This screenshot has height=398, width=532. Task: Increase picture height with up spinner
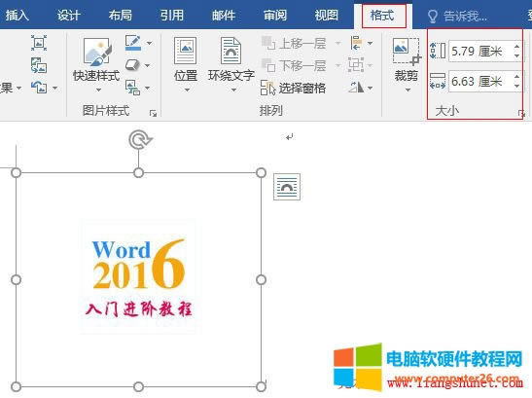(516, 46)
